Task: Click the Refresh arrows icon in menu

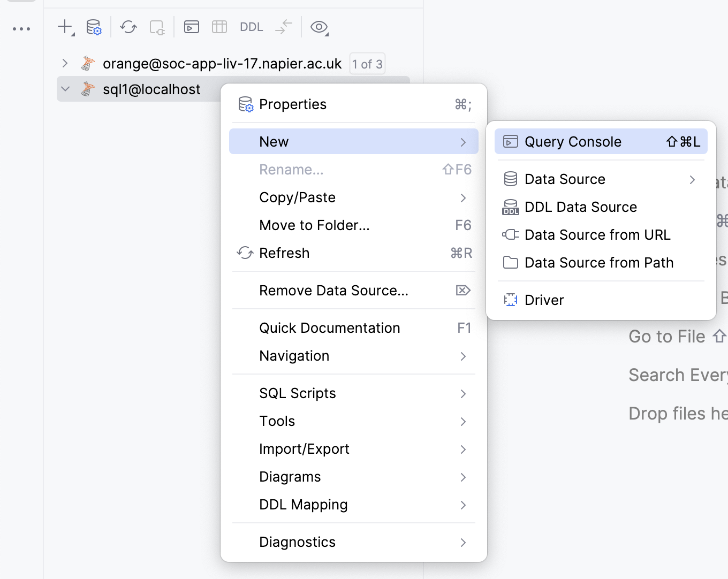Action: (x=245, y=253)
